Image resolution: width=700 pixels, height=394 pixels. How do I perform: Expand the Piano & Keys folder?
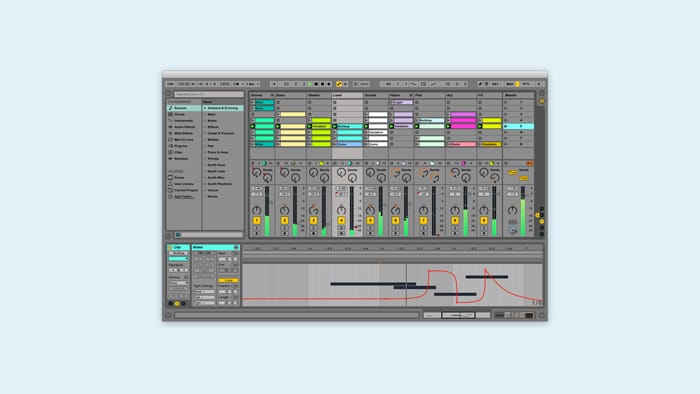(x=205, y=152)
